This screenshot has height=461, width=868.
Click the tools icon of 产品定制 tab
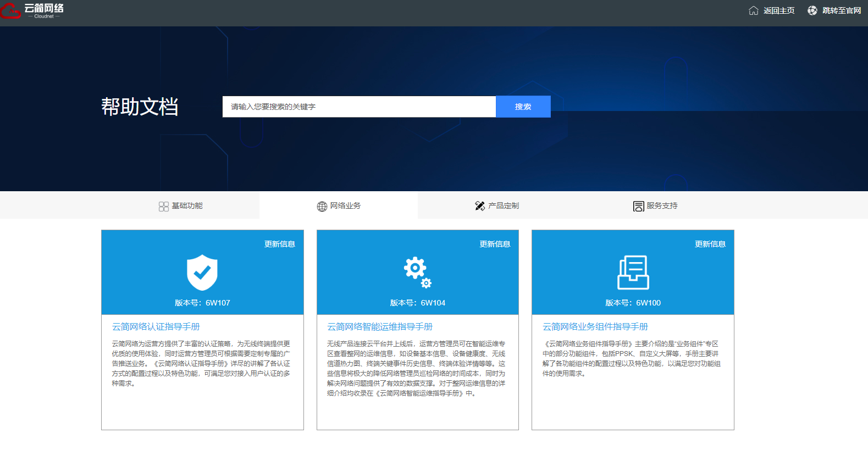pos(480,206)
